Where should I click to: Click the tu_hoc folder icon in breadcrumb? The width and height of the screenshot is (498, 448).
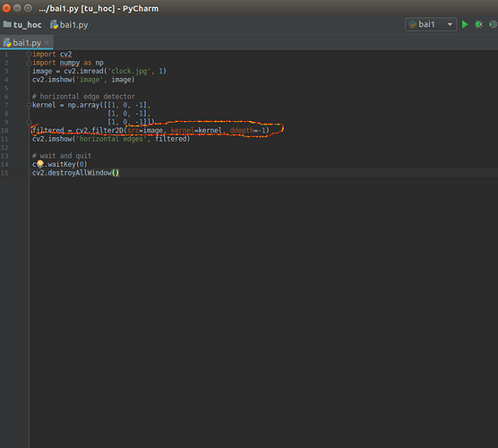tap(7, 24)
